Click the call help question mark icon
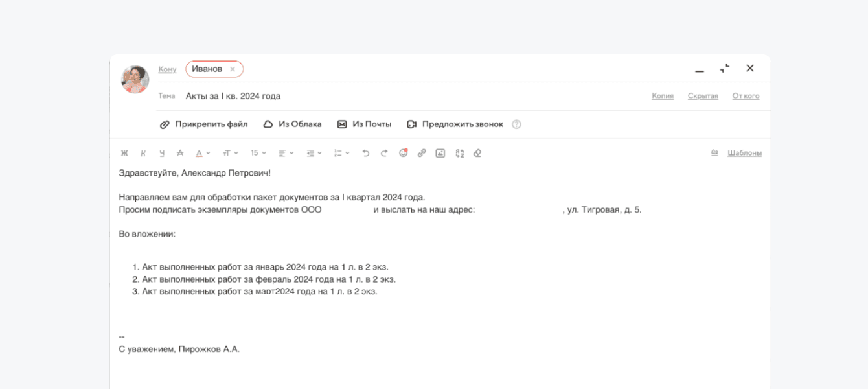The image size is (868, 389). 516,124
